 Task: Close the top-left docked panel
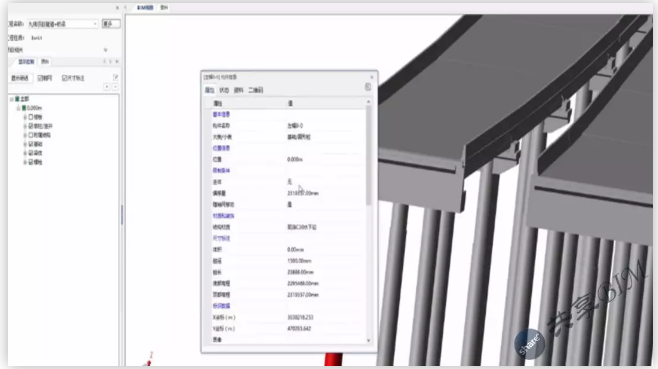pos(117,8)
